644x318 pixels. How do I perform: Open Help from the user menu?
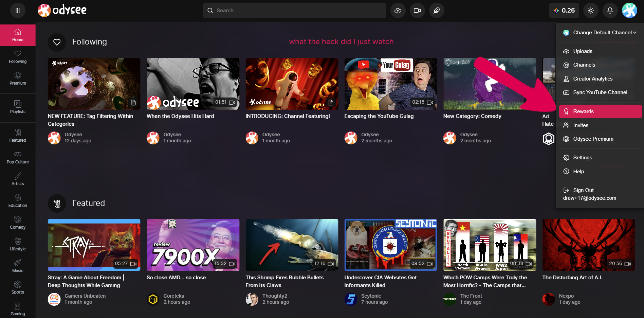[600, 172]
